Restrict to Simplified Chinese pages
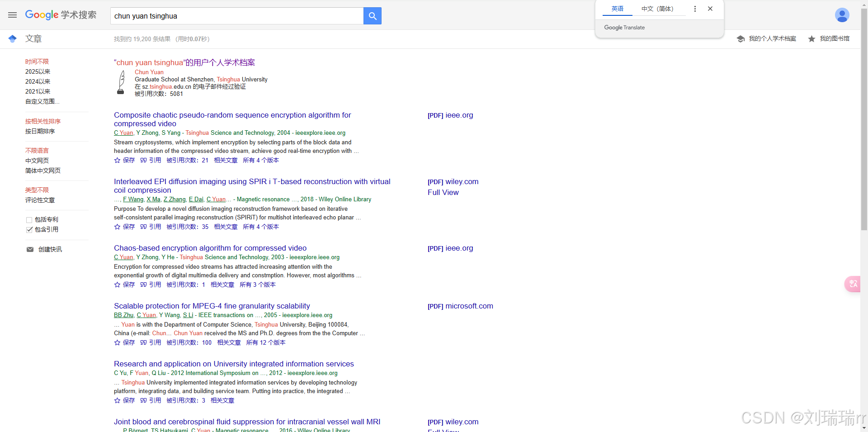The width and height of the screenshot is (868, 432). pyautogui.click(x=43, y=171)
